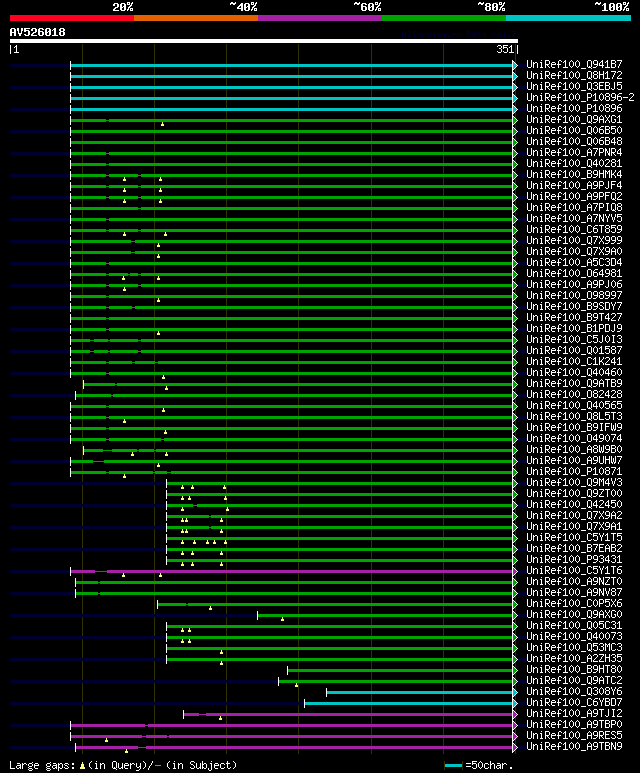640x773 pixels.
Task: Click the "Large gaps" legend text
Action: click(42, 766)
